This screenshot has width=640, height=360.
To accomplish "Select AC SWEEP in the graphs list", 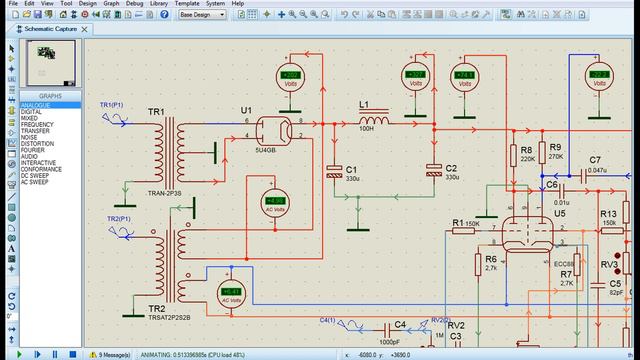I will [34, 182].
